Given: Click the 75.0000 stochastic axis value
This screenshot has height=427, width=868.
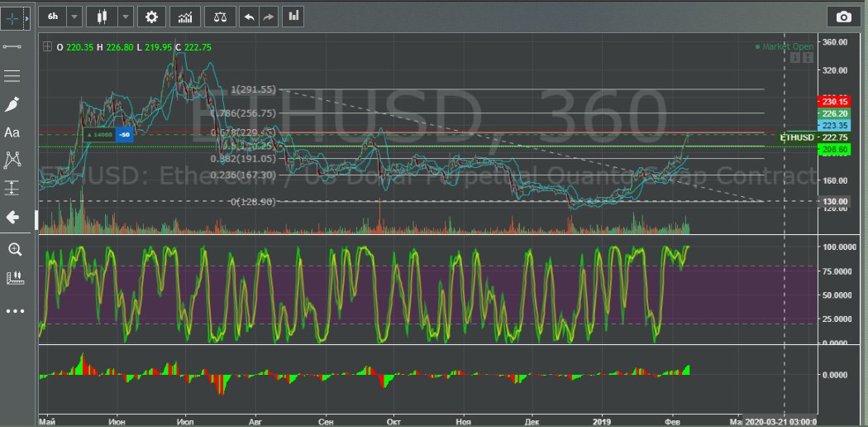Looking at the screenshot, I should 837,271.
